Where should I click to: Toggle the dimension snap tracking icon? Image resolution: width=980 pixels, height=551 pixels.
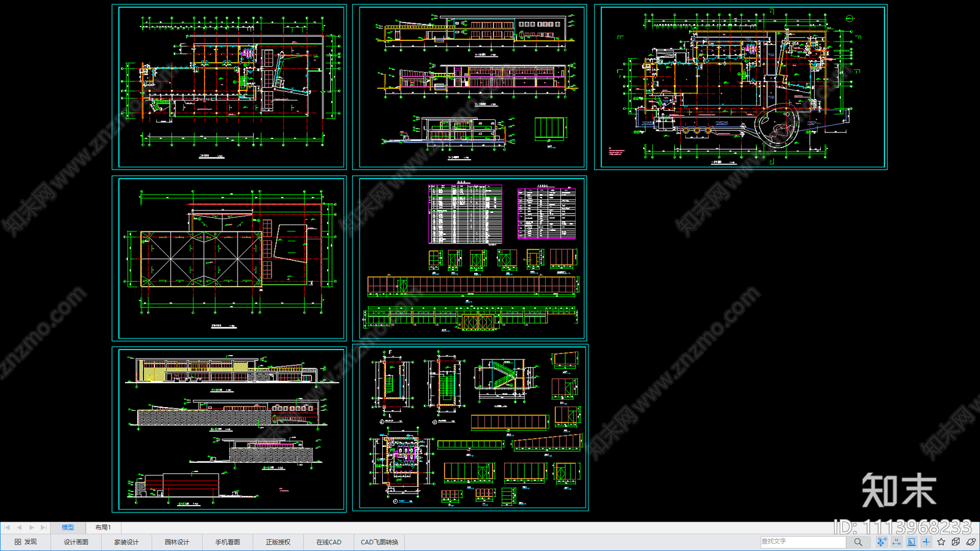897,542
